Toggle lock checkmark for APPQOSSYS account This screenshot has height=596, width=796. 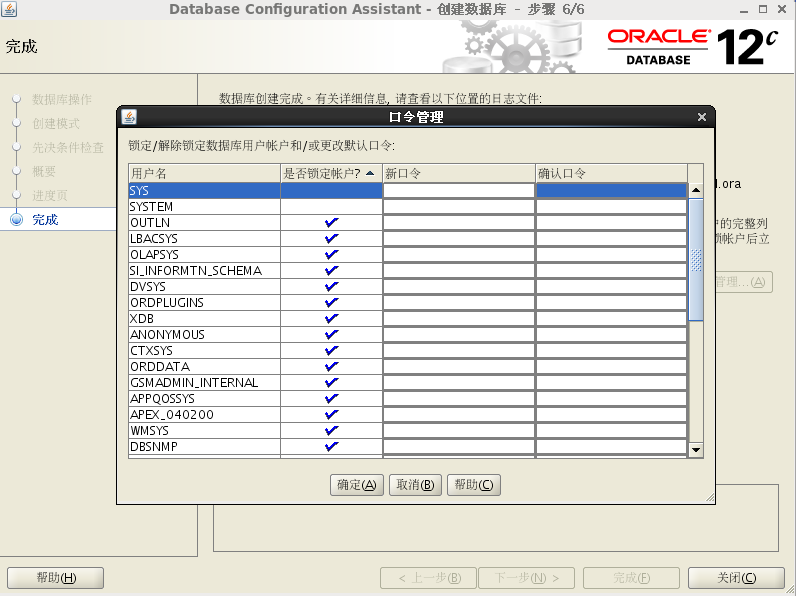(x=331, y=399)
